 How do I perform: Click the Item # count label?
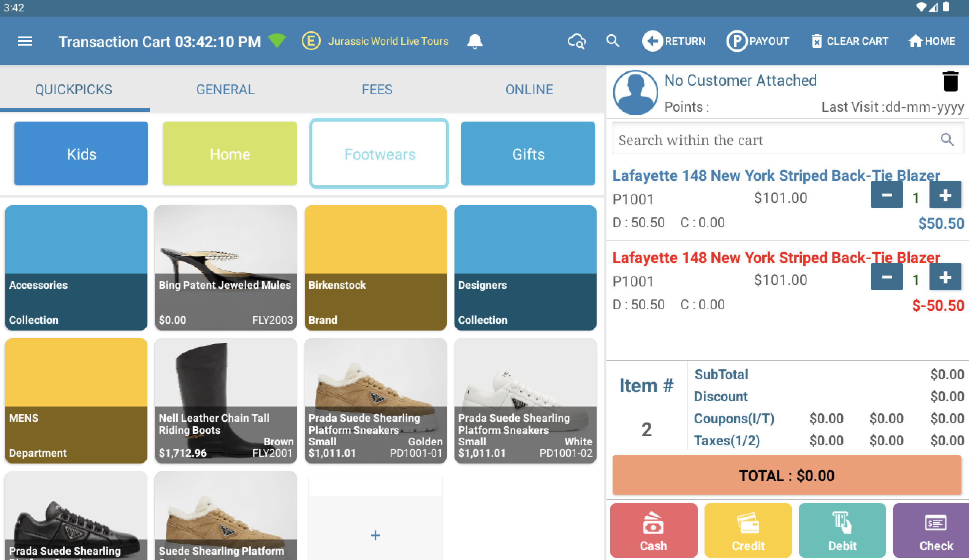646,385
